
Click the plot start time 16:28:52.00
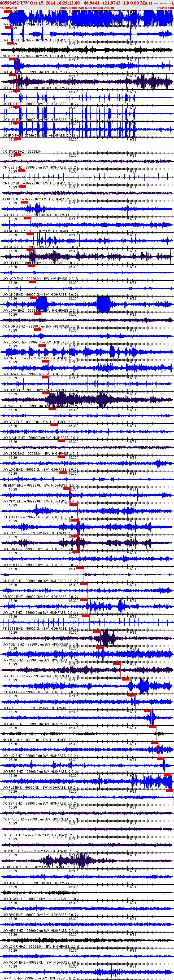pos(8,8)
